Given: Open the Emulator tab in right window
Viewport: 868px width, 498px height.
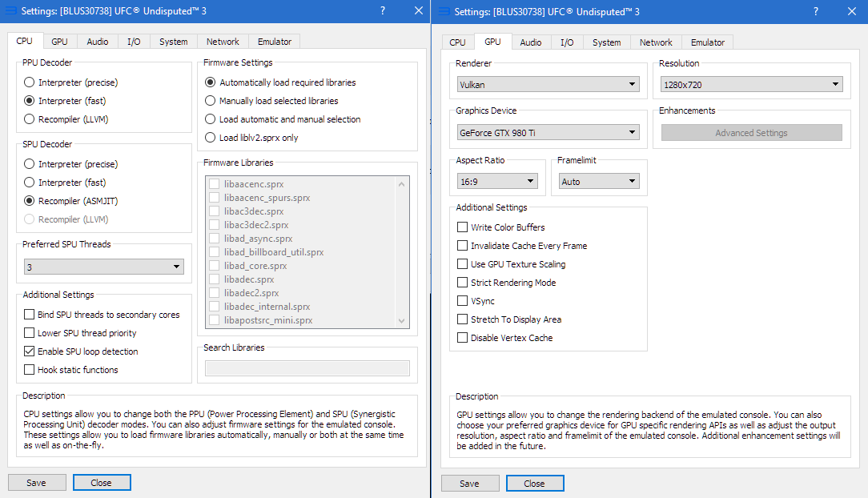Looking at the screenshot, I should tap(708, 42).
